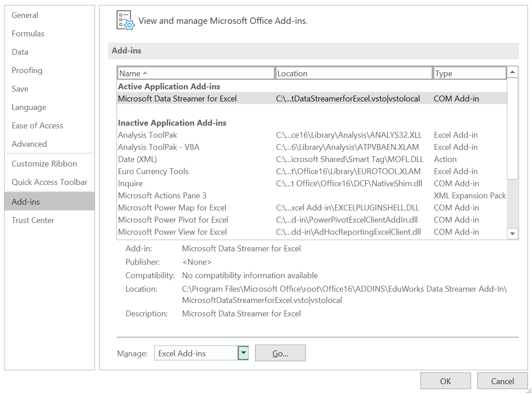Click the Go... button
Screen dimensions: 532x394
click(x=280, y=353)
